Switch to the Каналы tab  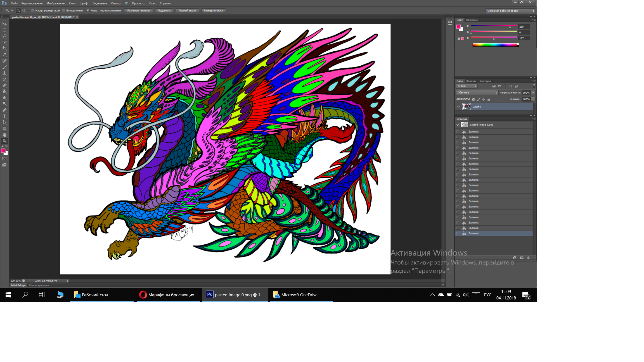tap(471, 81)
